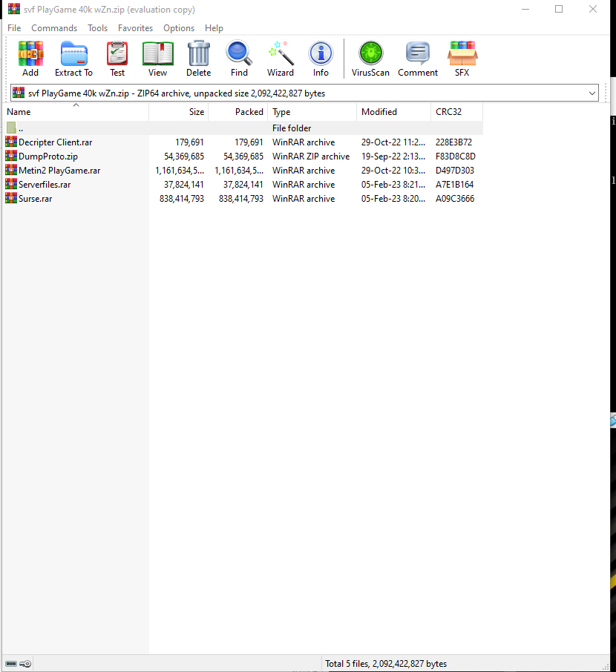Screen dimensions: 616x672
Task: Sort by the Name column header
Action: pos(76,111)
